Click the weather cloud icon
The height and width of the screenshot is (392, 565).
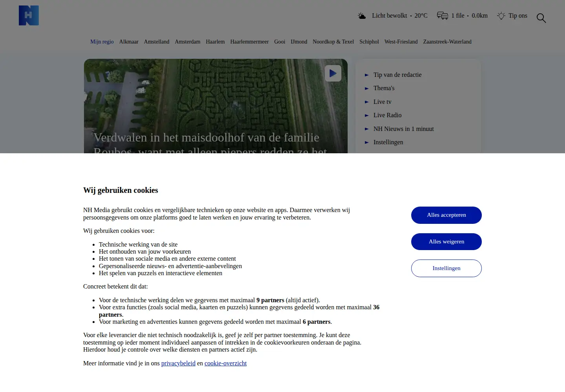pyautogui.click(x=362, y=16)
